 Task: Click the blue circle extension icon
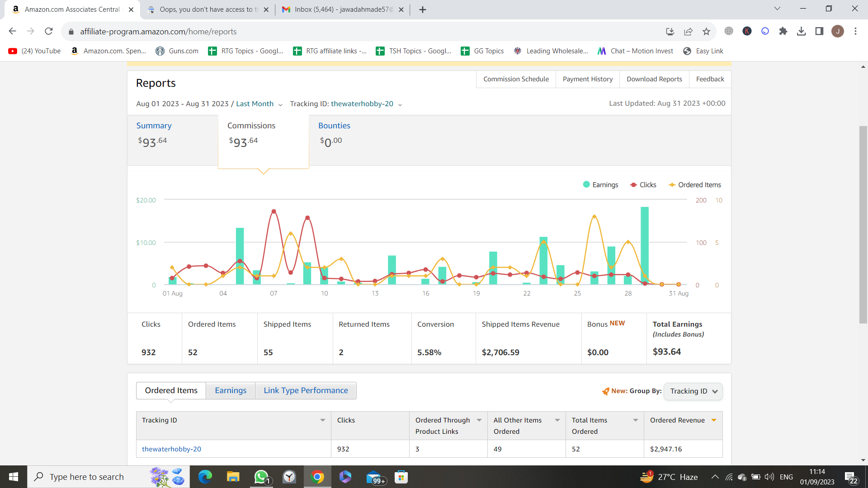(765, 31)
